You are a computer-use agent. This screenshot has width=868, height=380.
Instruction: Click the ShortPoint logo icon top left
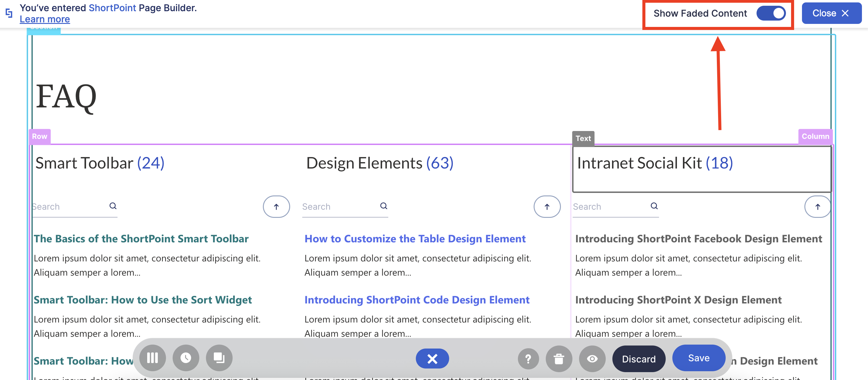[x=9, y=13]
